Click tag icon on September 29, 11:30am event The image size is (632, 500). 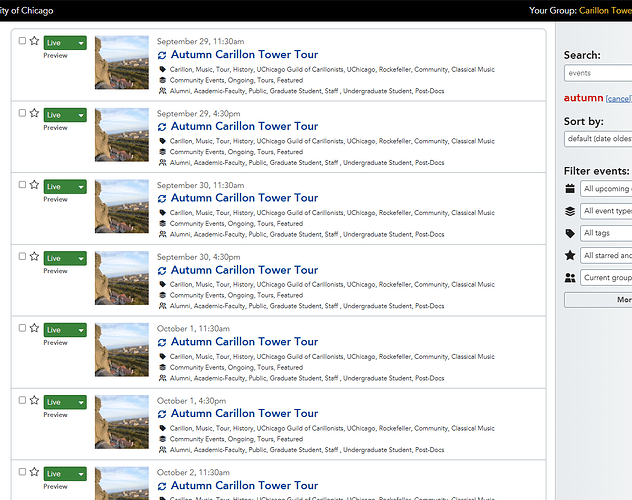pos(162,69)
